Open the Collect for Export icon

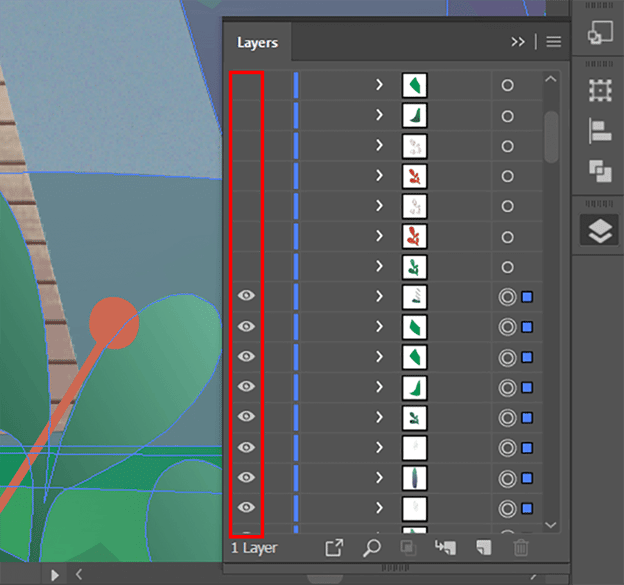pos(334,547)
